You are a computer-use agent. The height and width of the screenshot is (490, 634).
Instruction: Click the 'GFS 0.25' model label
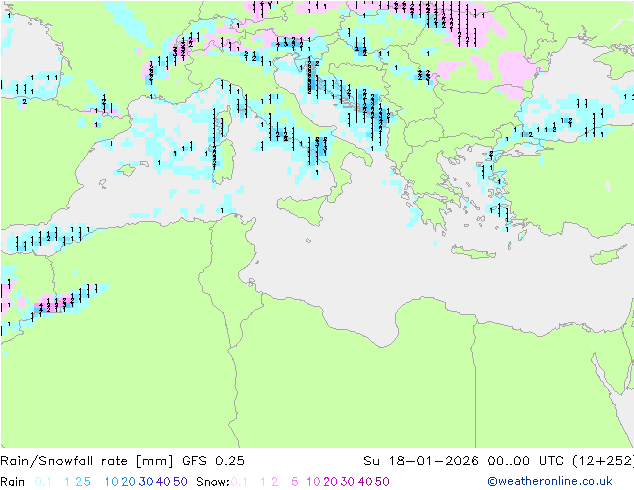click(x=213, y=460)
